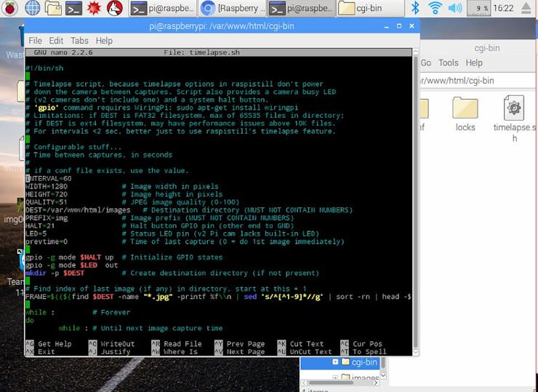Click the terminal scrollbar up arrow
The height and width of the screenshot is (392, 538).
(x=416, y=52)
